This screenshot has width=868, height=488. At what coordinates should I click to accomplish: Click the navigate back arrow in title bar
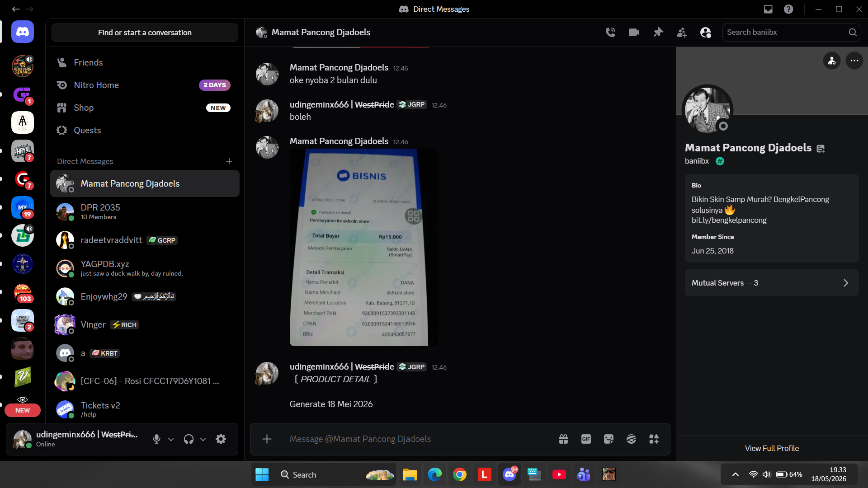point(16,9)
